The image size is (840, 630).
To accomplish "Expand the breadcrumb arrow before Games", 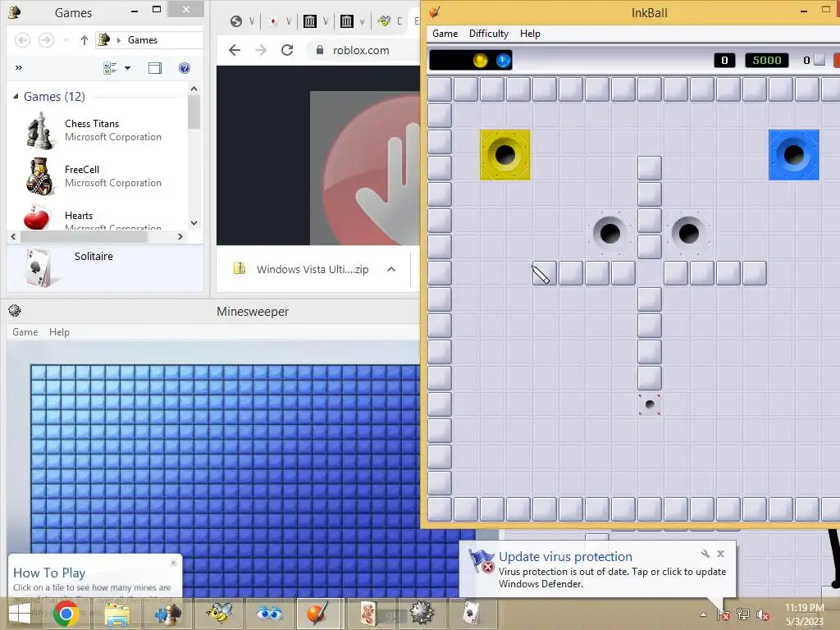I will [x=118, y=40].
